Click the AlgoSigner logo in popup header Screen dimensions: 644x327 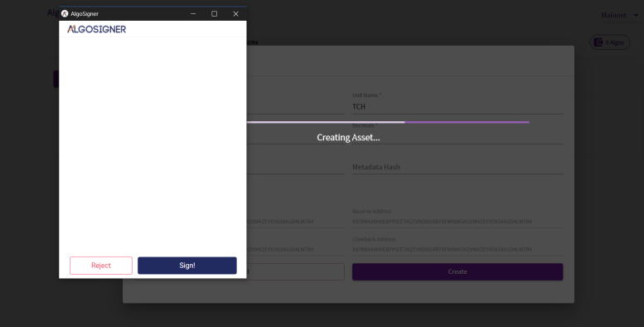tap(97, 29)
